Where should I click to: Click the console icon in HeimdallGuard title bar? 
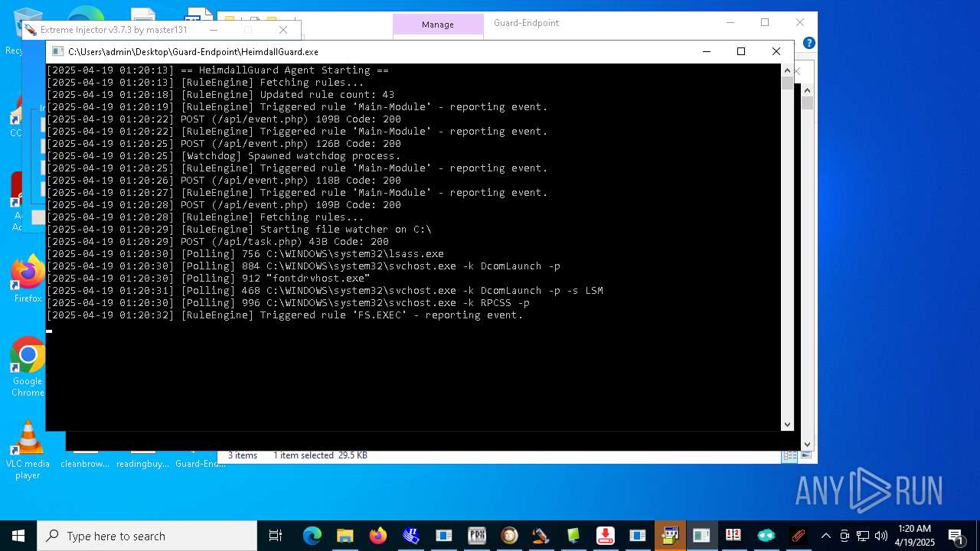tap(57, 51)
